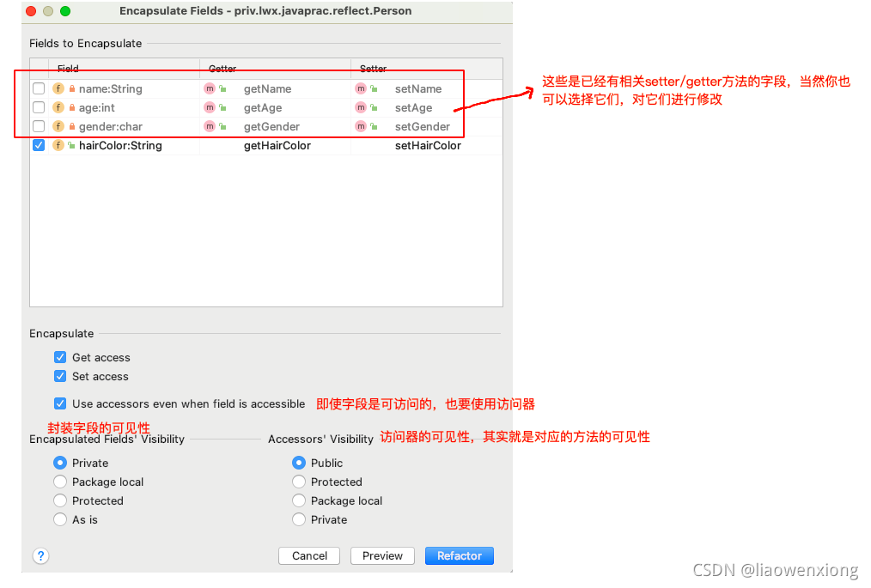Click the getHairColor getter cell
This screenshot has width=871, height=588.
click(276, 145)
